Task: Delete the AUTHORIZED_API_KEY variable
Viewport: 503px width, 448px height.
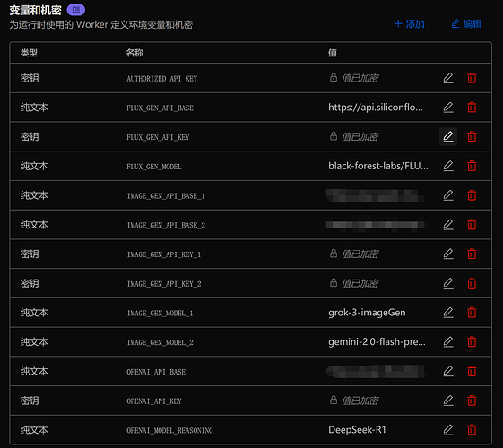Action: pos(472,78)
